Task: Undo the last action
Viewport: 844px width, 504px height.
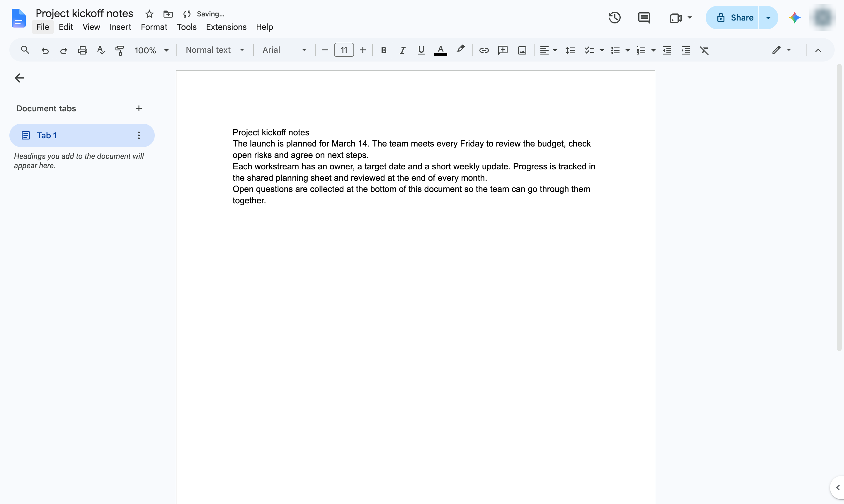Action: coord(45,50)
